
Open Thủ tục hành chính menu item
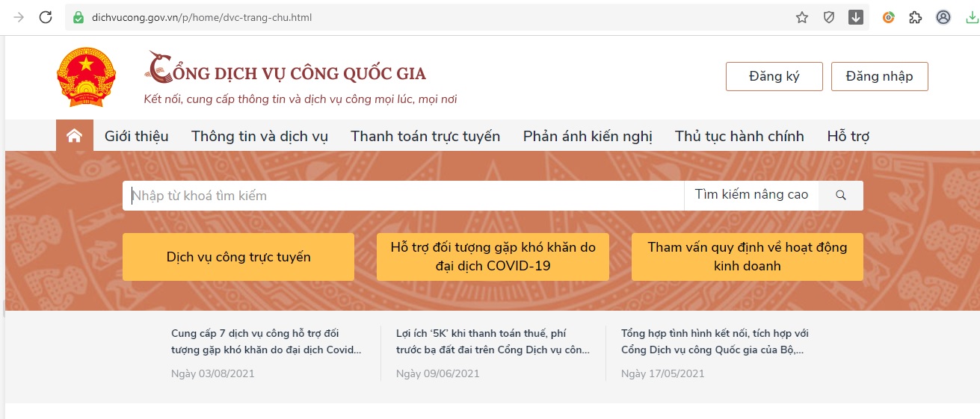pos(739,136)
